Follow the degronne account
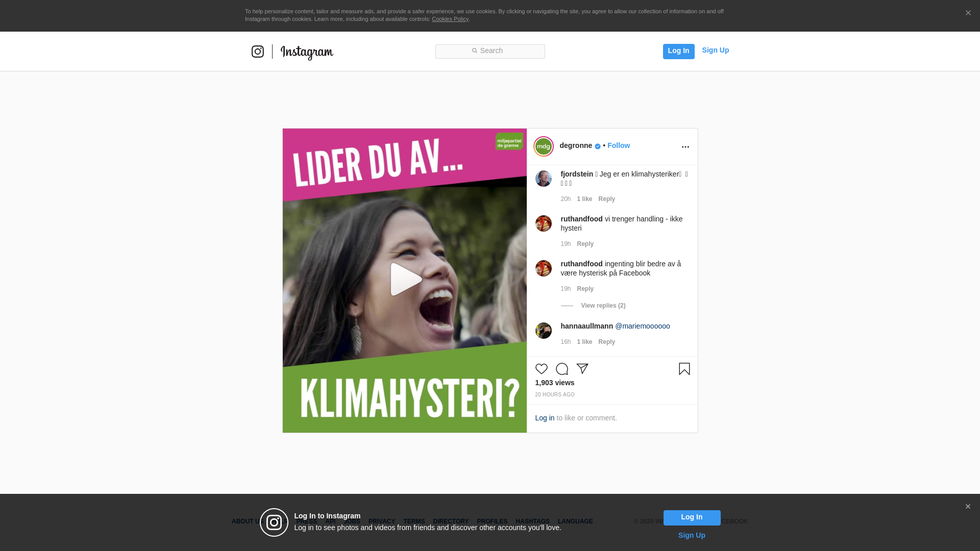Viewport: 980px width, 551px height. [x=618, y=145]
